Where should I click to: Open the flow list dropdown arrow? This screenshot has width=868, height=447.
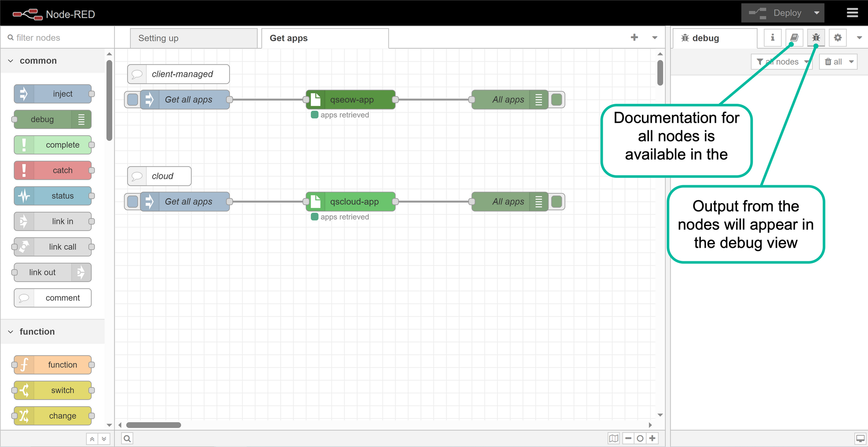click(655, 38)
